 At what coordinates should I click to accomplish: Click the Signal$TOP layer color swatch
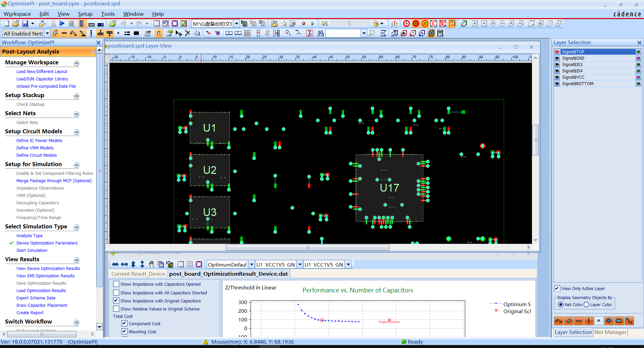638,52
